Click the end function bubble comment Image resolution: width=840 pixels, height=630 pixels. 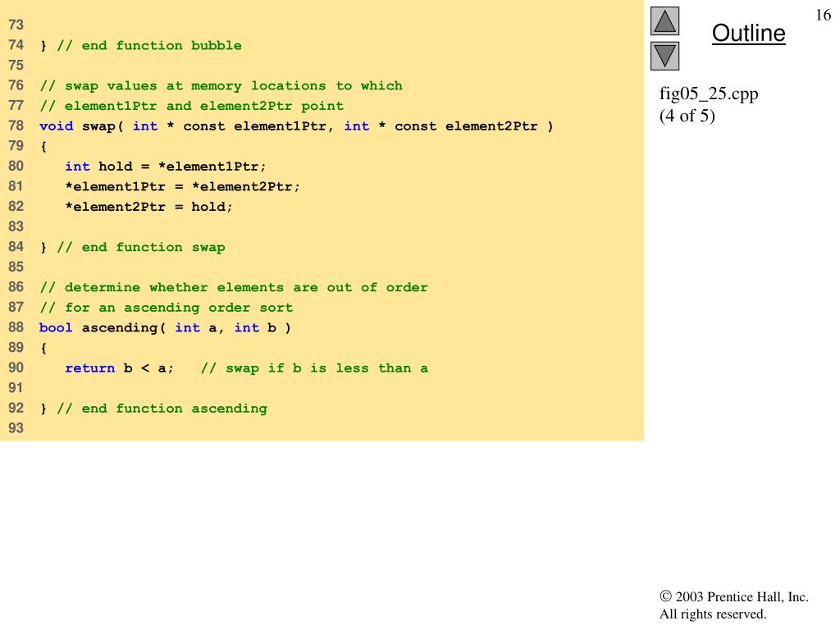[x=149, y=46]
